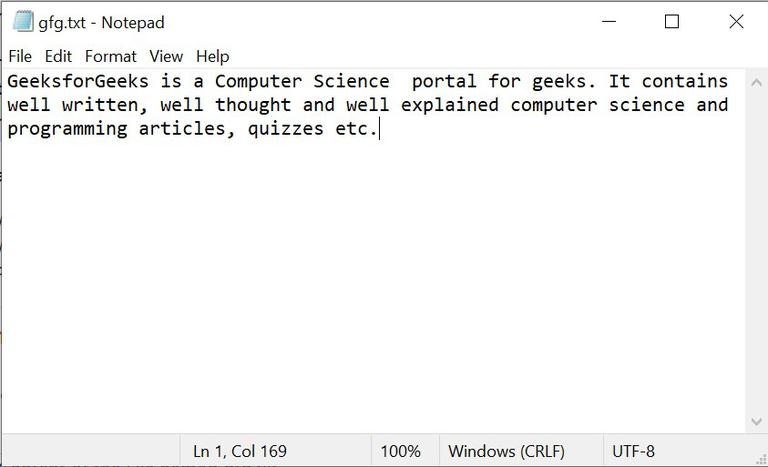Open the File menu

20,56
